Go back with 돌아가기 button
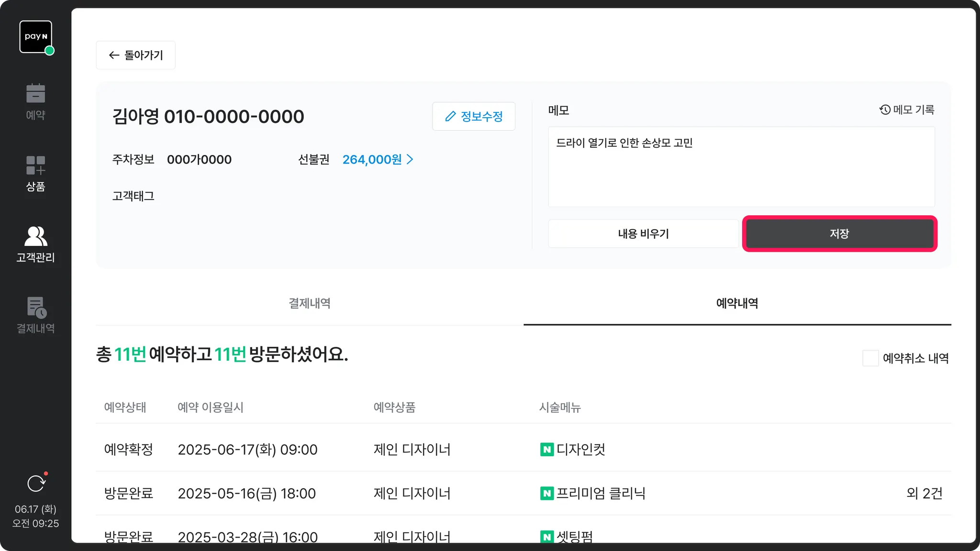 (x=135, y=55)
